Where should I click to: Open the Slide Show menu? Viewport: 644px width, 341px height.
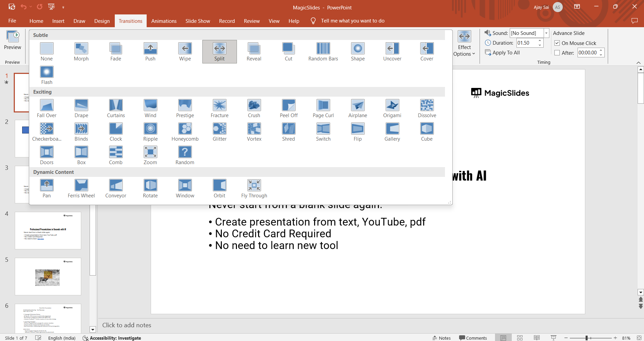click(x=198, y=21)
